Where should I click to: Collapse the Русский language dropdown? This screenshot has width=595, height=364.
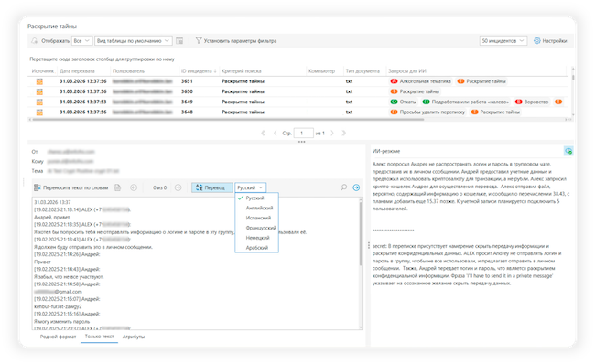click(x=251, y=187)
